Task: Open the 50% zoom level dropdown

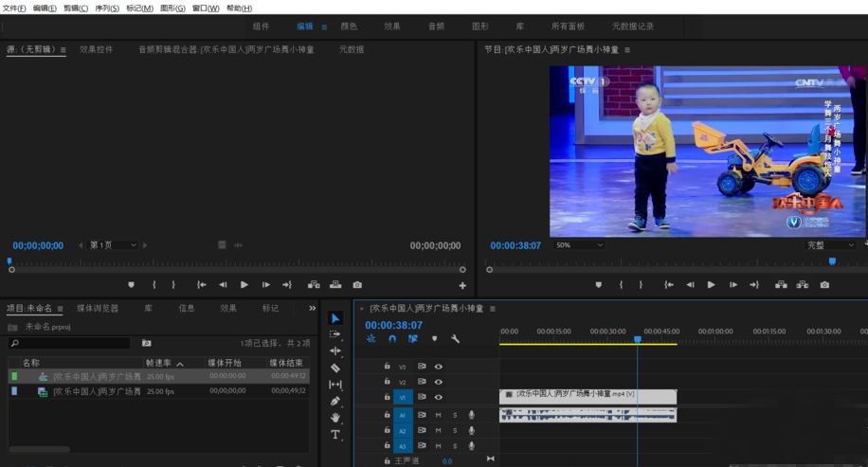Action: (x=579, y=245)
